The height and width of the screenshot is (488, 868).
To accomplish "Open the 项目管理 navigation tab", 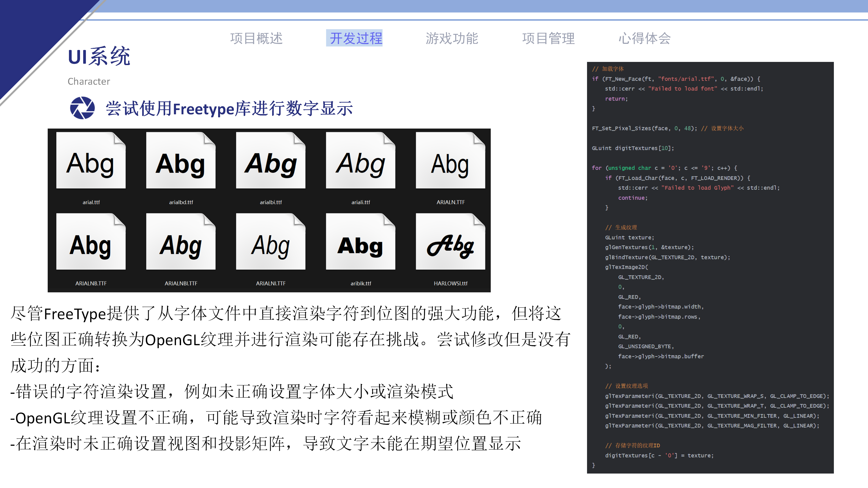I will (548, 38).
